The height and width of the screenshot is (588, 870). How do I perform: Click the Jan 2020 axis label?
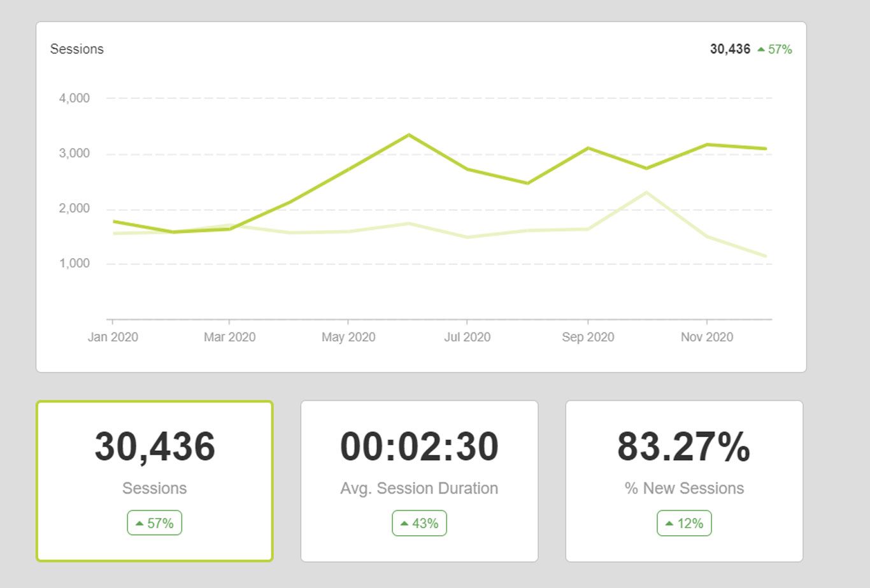[113, 337]
